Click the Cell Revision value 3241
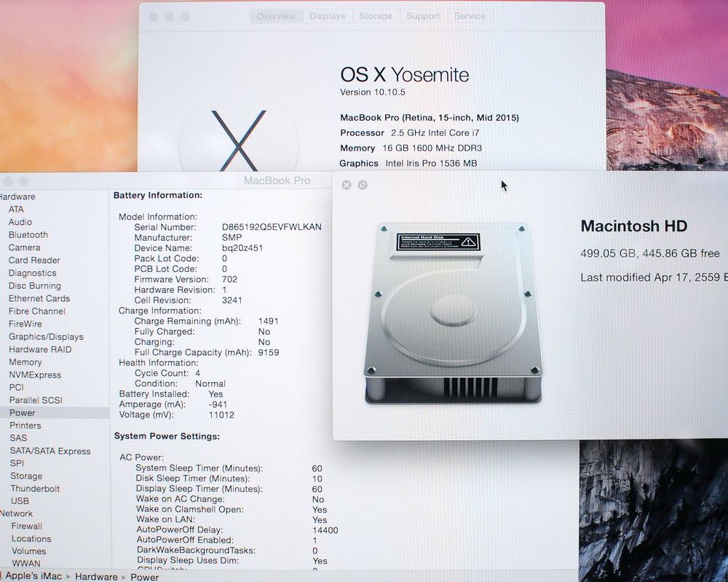This screenshot has width=728, height=582. (232, 300)
